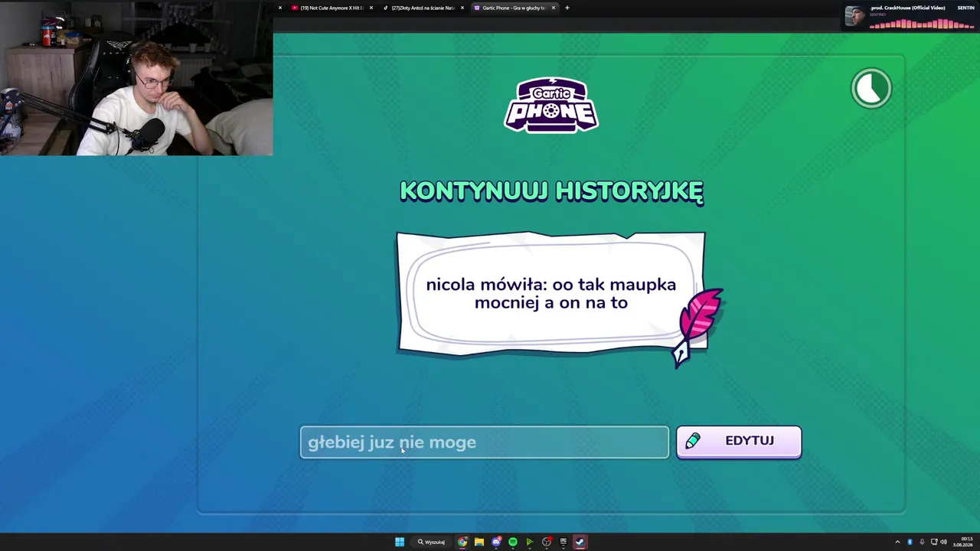The height and width of the screenshot is (551, 980).
Task: Open OBS Studio from the taskbar
Action: [x=546, y=542]
